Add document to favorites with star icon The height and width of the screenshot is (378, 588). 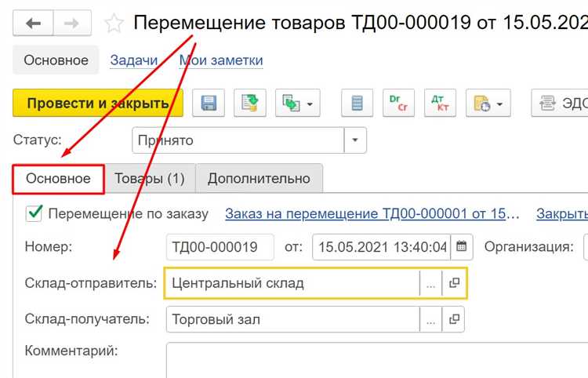[x=114, y=24]
